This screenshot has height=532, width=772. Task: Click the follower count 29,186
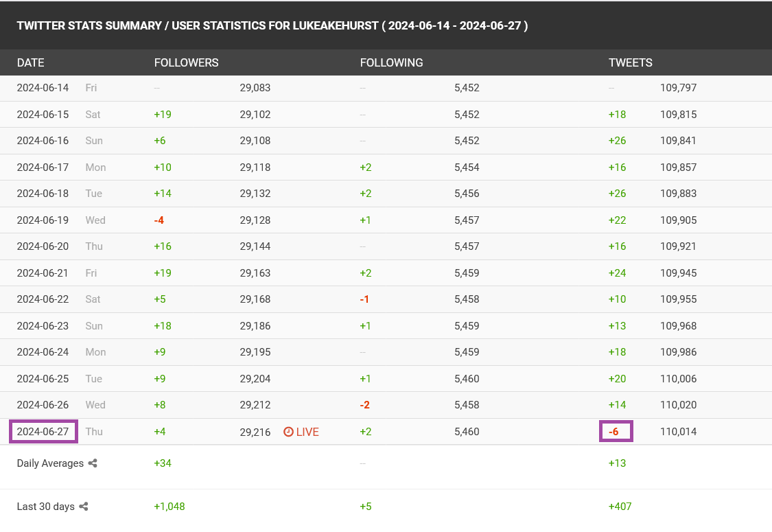pos(255,325)
